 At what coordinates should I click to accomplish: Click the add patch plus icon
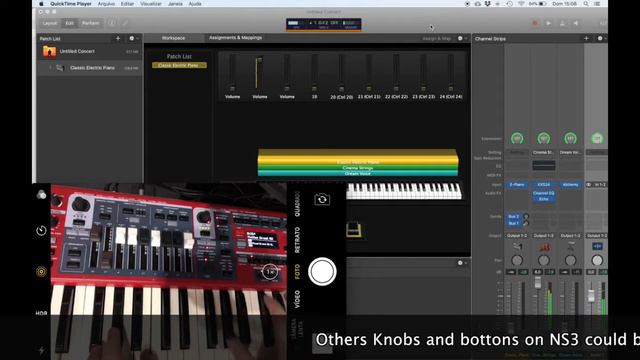pos(118,38)
